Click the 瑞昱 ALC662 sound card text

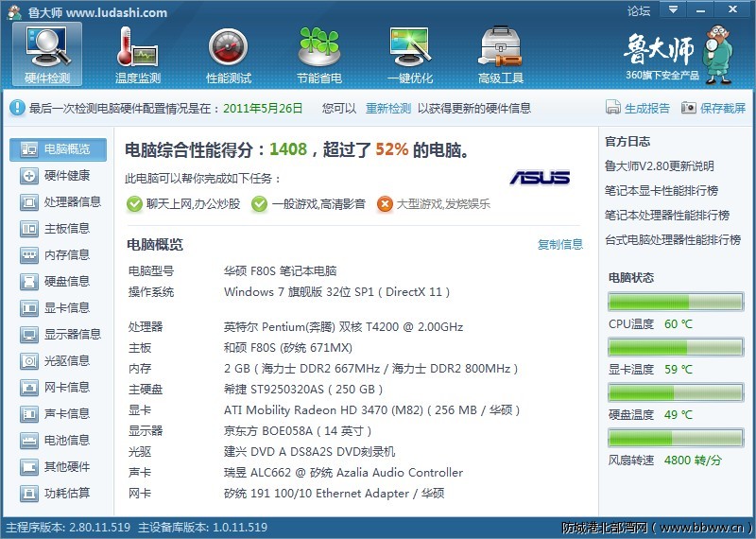[343, 473]
